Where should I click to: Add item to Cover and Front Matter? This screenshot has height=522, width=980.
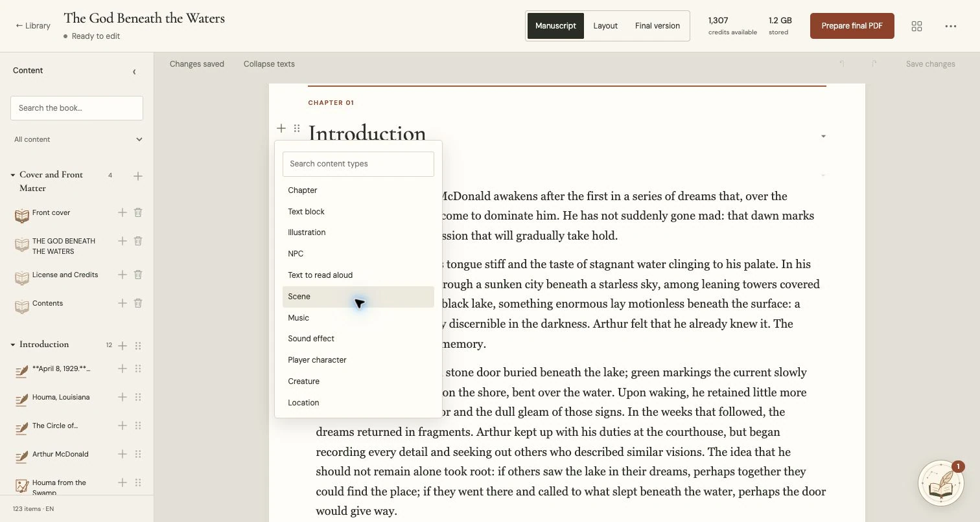[x=137, y=176]
